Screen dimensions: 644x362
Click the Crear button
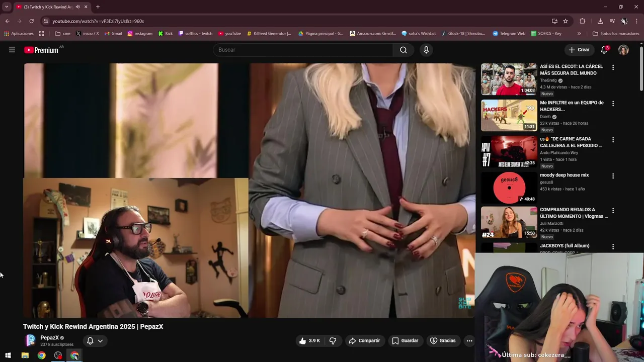coord(579,50)
